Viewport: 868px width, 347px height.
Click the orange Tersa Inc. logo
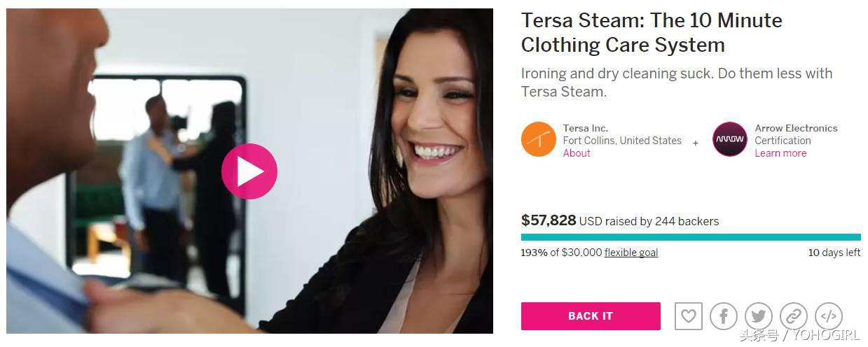tap(538, 140)
